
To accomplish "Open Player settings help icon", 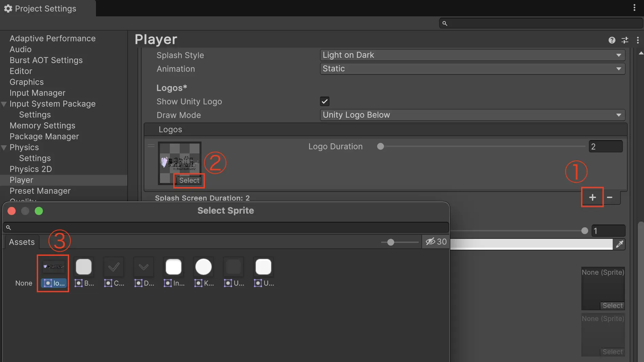I will point(612,40).
